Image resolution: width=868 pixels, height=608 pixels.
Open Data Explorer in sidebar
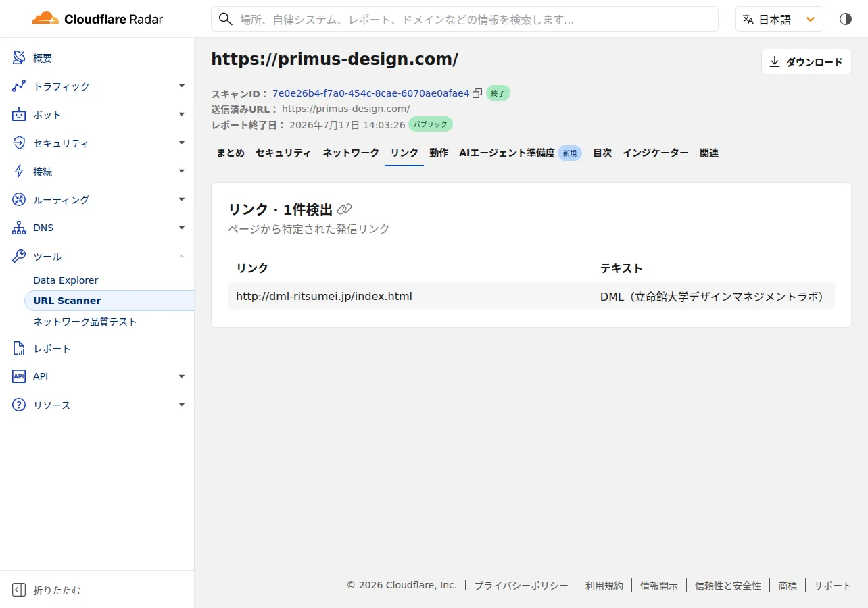(66, 280)
